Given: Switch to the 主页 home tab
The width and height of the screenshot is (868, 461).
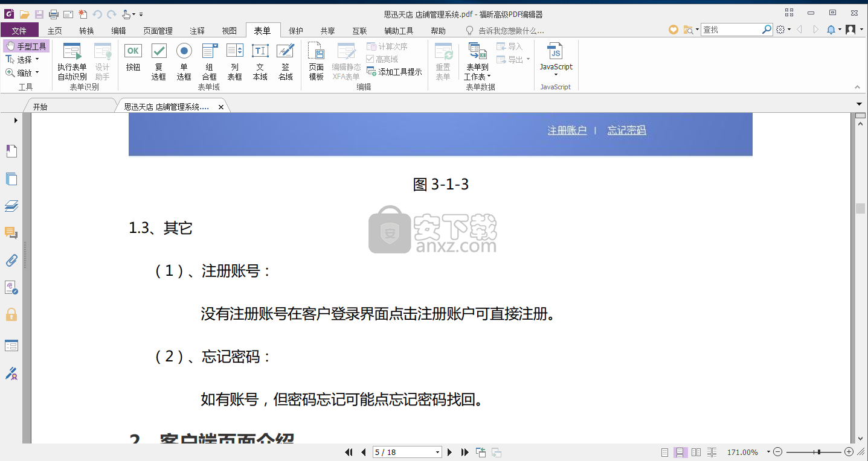Looking at the screenshot, I should click(x=55, y=30).
